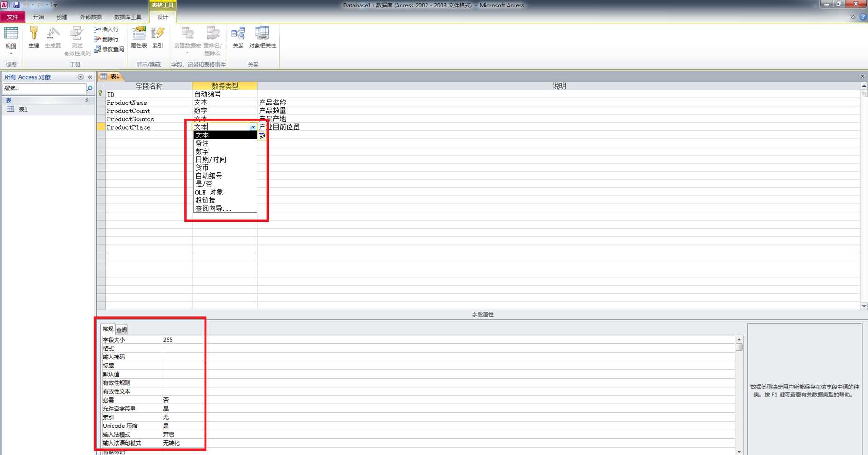Viewport: 868px width, 455px height.
Task: Click the Indexes (索引) lightning icon
Action: click(158, 37)
